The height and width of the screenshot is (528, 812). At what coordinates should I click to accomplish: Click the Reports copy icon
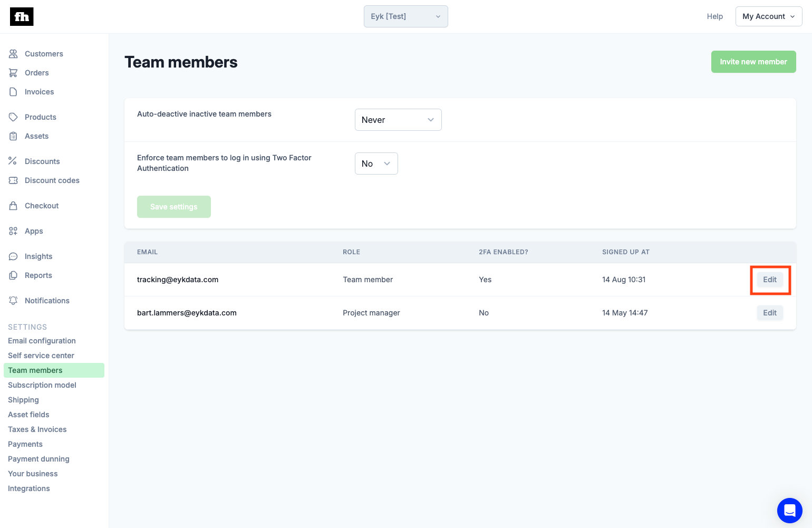13,275
